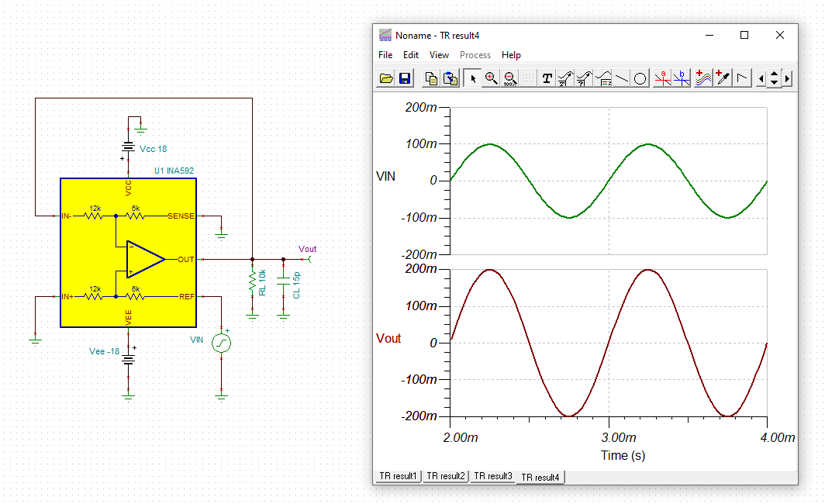Select the op-amp triangle inside U1
The image size is (825, 504).
click(145, 259)
